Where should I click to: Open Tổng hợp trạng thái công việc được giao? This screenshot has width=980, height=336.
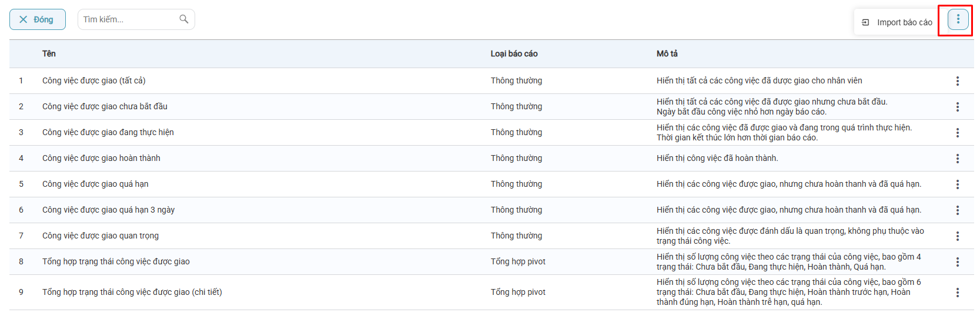point(116,261)
